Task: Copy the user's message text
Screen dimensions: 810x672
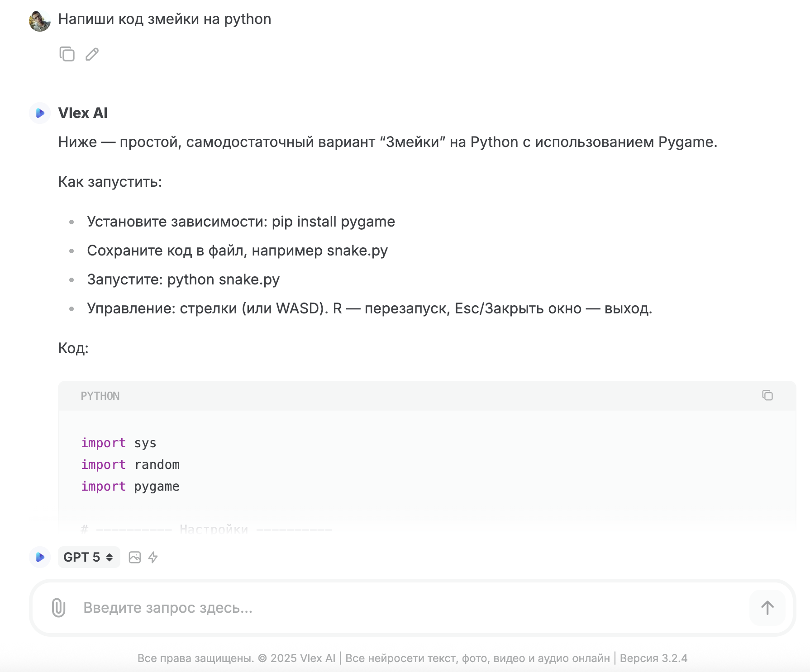Action: 67,54
